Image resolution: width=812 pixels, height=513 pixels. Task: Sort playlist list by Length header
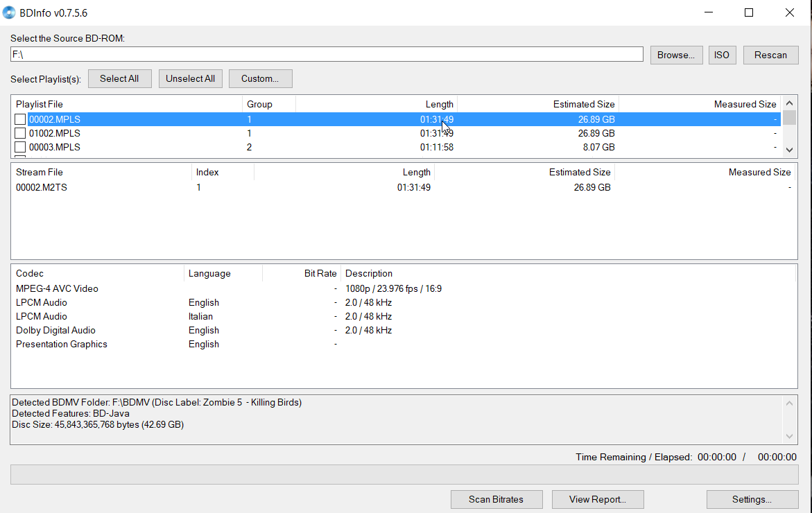coord(377,104)
